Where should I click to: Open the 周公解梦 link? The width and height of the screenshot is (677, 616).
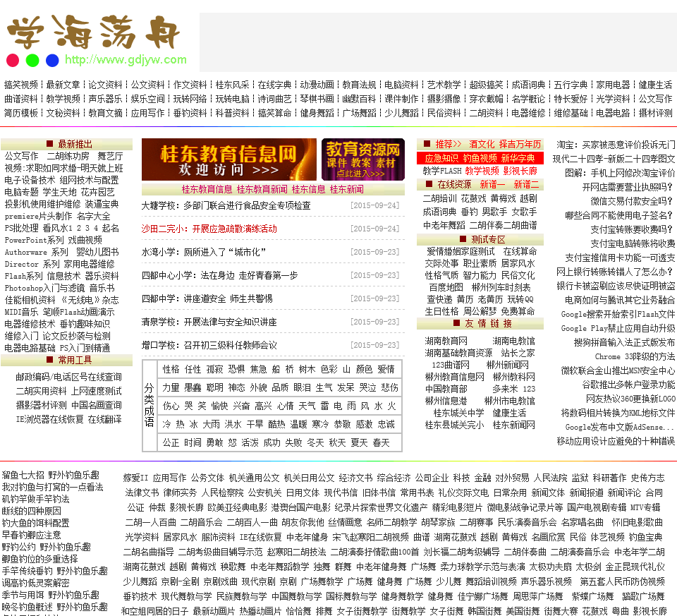(480, 311)
